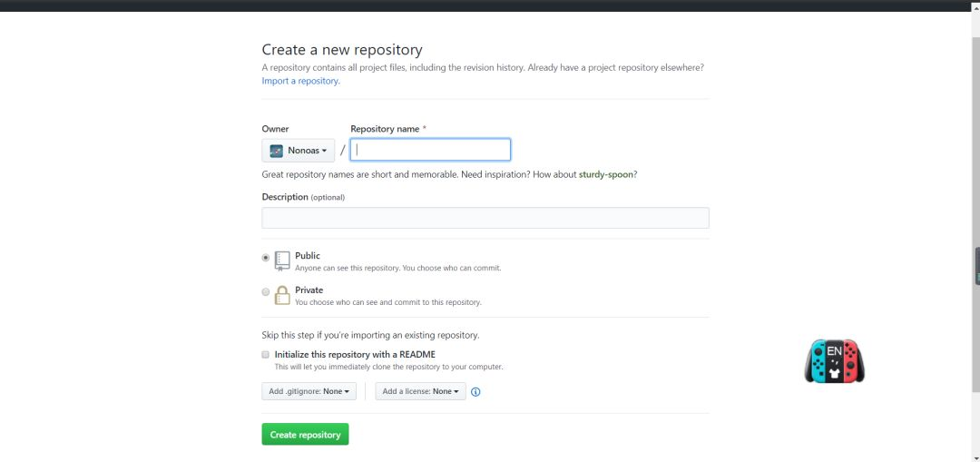This screenshot has height=462, width=980.
Task: Click into the Description text field
Action: pos(485,218)
